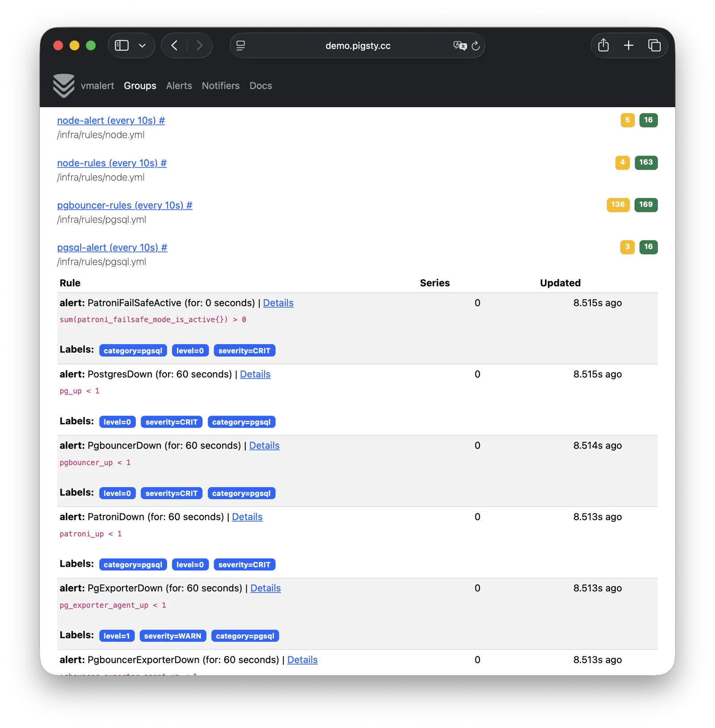Open the Share icon in toolbar
The image size is (715, 728).
(x=603, y=46)
